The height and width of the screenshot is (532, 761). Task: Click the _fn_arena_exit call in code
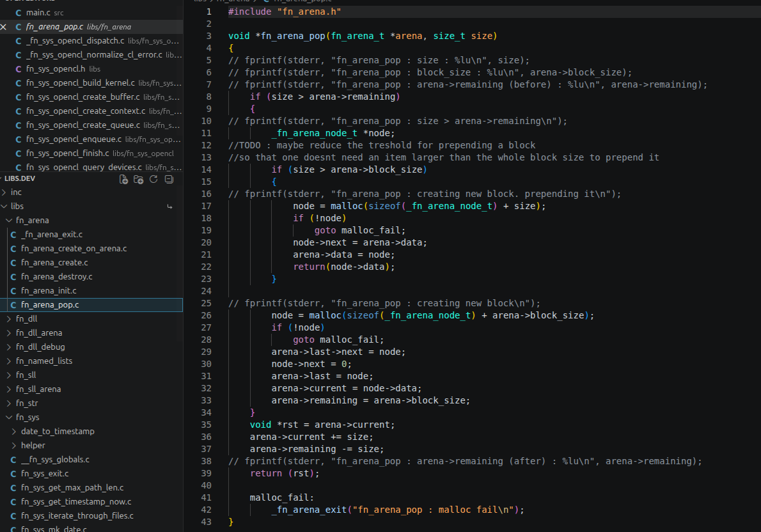(398, 510)
